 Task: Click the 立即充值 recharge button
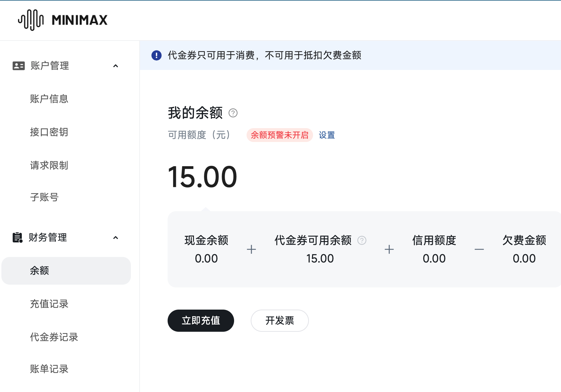(x=201, y=321)
